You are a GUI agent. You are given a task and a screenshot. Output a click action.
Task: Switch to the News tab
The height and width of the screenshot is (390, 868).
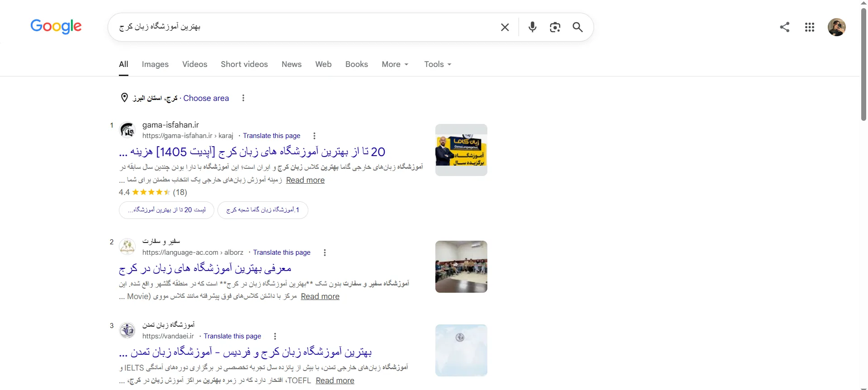pyautogui.click(x=292, y=64)
